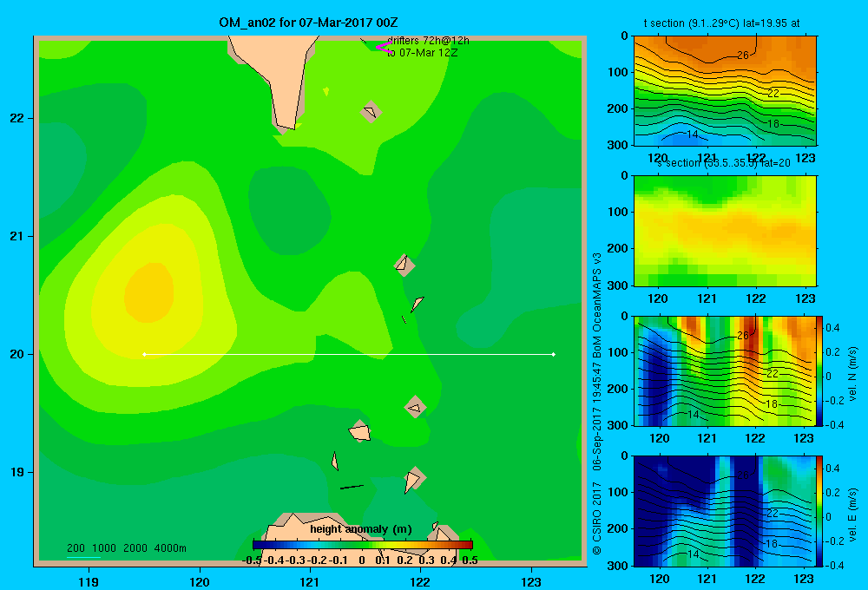Click the vel. E color scale bar
The image size is (868, 590).
[x=819, y=511]
